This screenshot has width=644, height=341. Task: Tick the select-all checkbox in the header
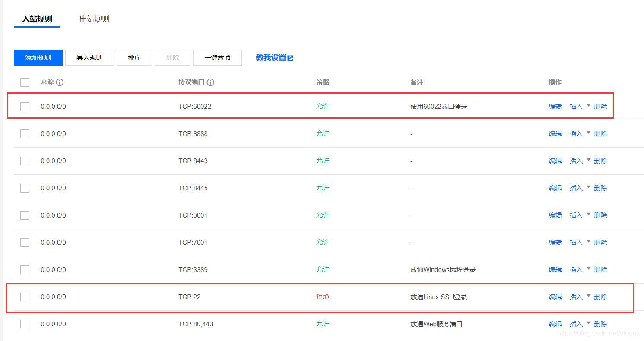[x=25, y=82]
